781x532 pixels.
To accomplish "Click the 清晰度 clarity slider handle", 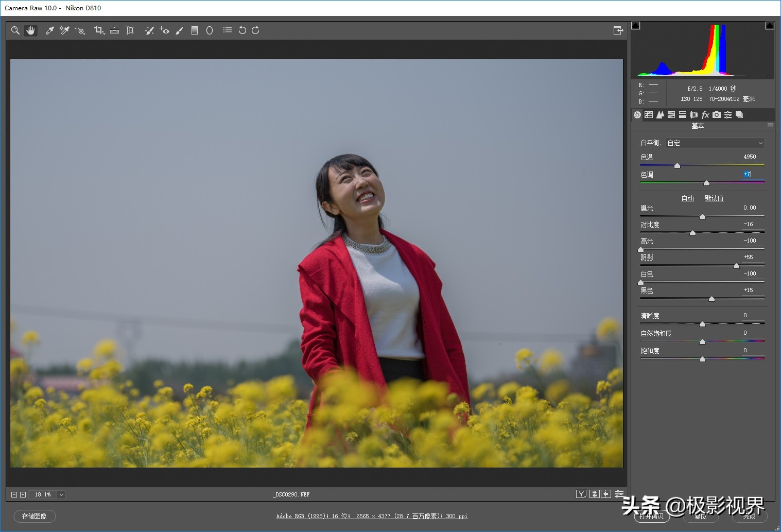I will pyautogui.click(x=702, y=324).
